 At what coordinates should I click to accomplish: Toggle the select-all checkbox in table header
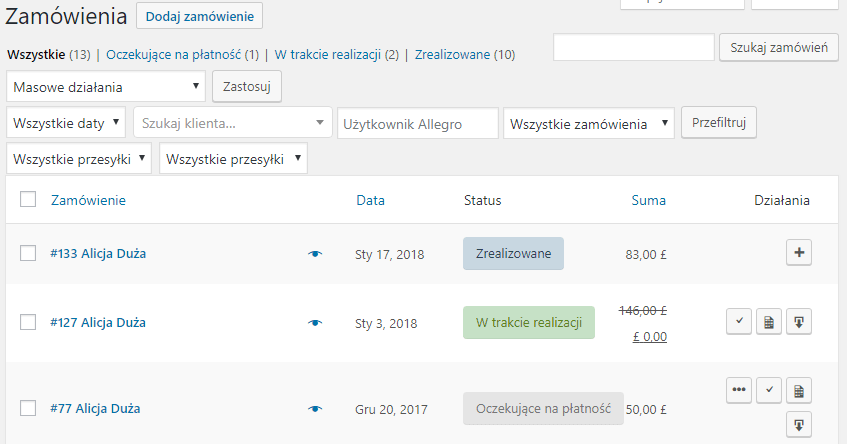click(28, 199)
